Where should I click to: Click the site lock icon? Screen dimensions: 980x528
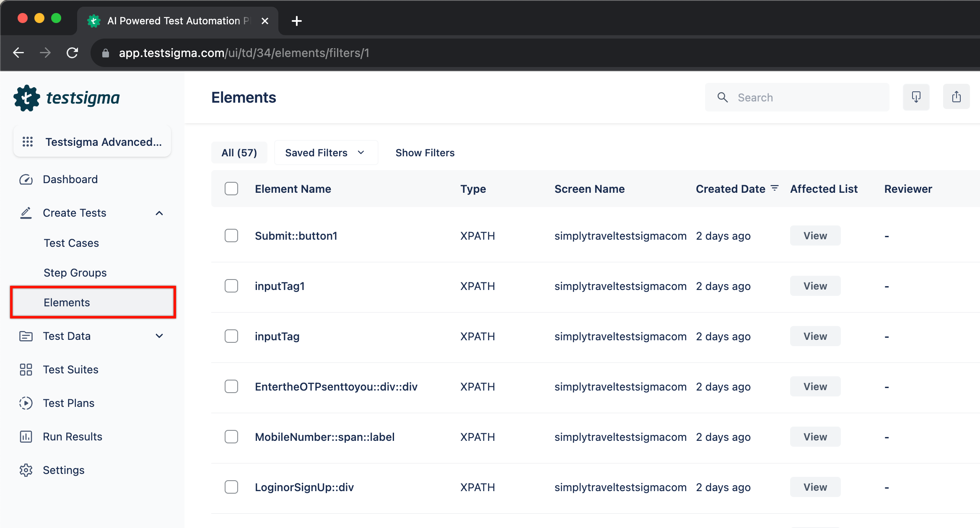(106, 53)
